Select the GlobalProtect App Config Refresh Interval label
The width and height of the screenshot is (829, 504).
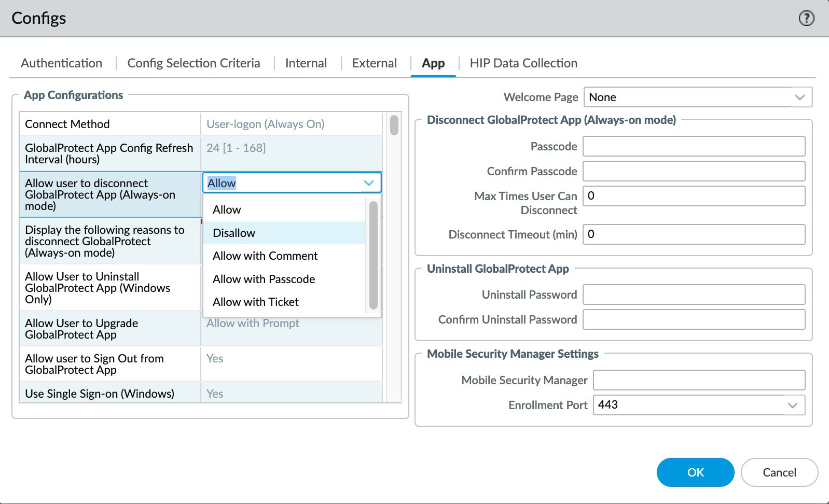109,153
